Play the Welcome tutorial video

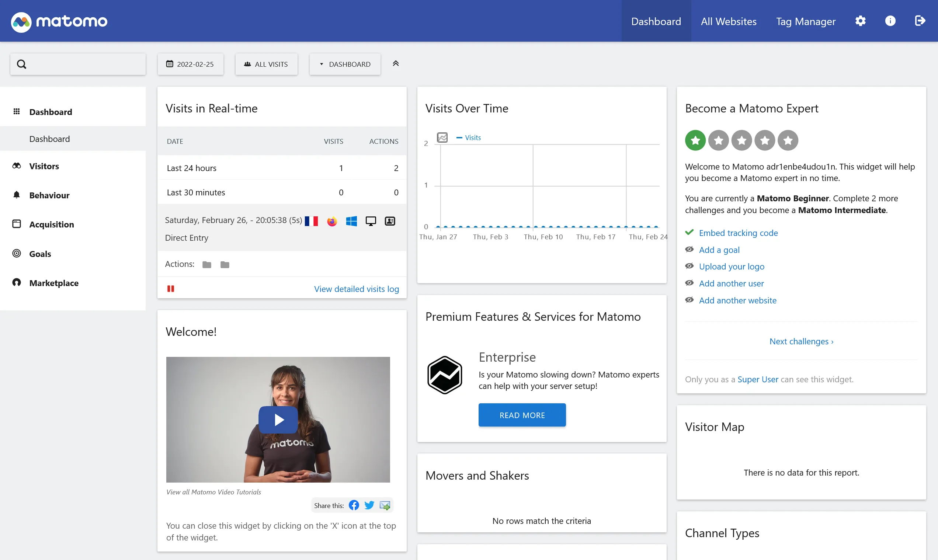[278, 420]
